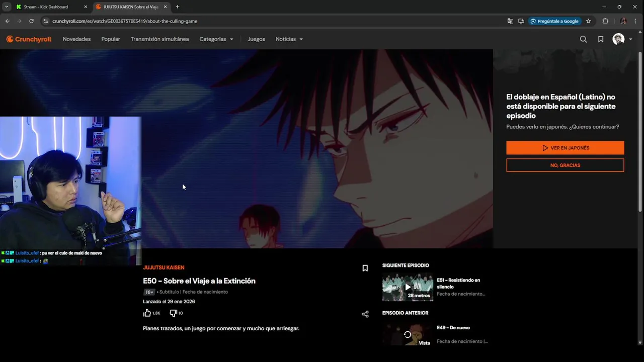The image size is (644, 362).
Task: Click the VER EN JAPONÉS button
Action: tap(565, 148)
